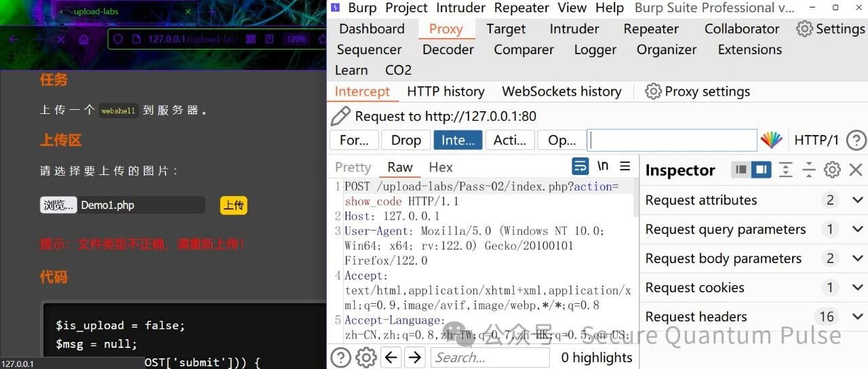The image size is (868, 369).
Task: Close the upload-labs browser tab
Action: tap(187, 12)
